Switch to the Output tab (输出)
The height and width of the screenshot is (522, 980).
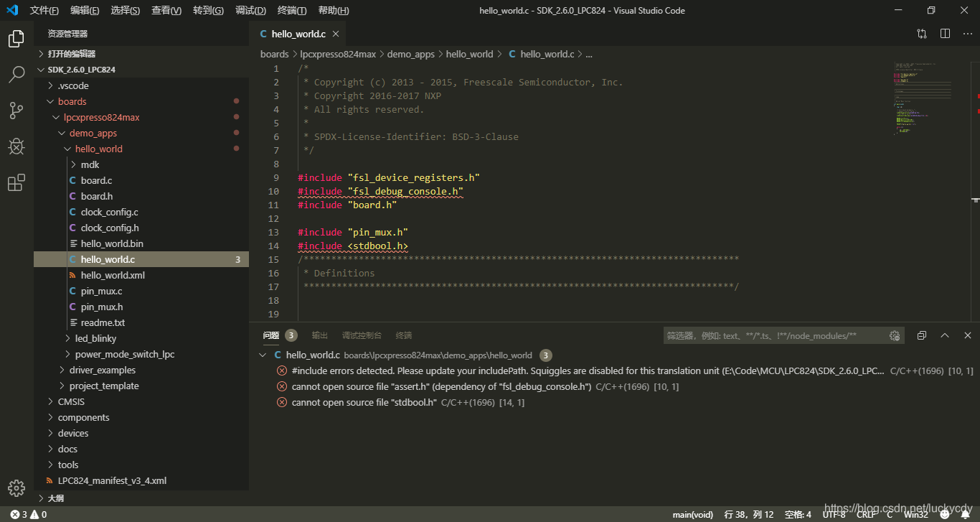click(319, 335)
